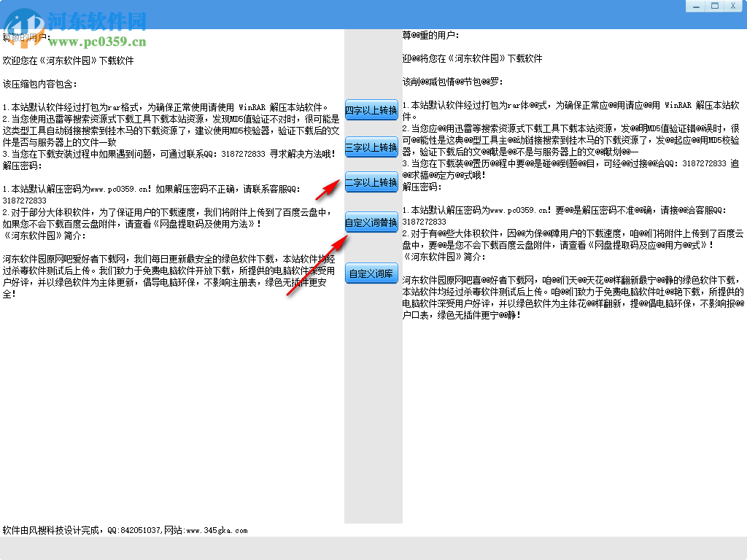This screenshot has width=747, height=560.
Task: Click the 三字以上转换 conversion button
Action: [x=371, y=147]
